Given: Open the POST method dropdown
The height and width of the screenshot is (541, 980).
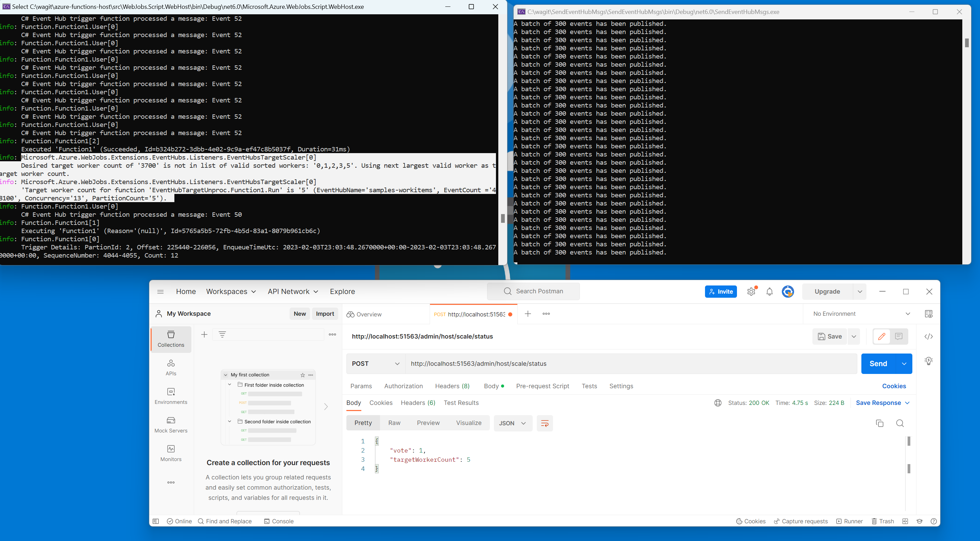Looking at the screenshot, I should [x=375, y=364].
